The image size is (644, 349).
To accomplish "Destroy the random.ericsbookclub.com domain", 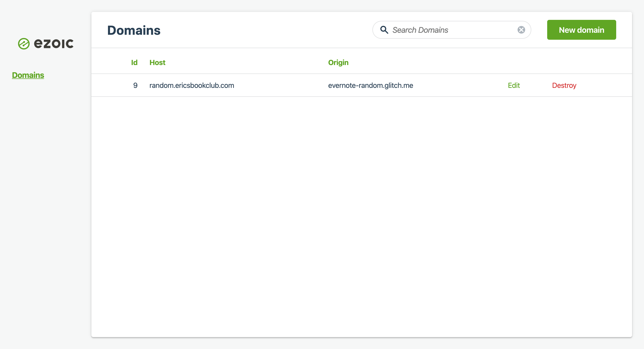I will coord(564,85).
